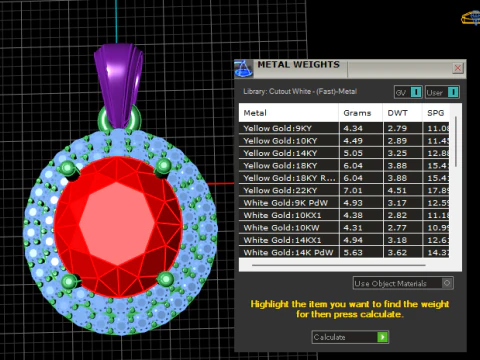Click DWT value 2.79

click(x=397, y=128)
